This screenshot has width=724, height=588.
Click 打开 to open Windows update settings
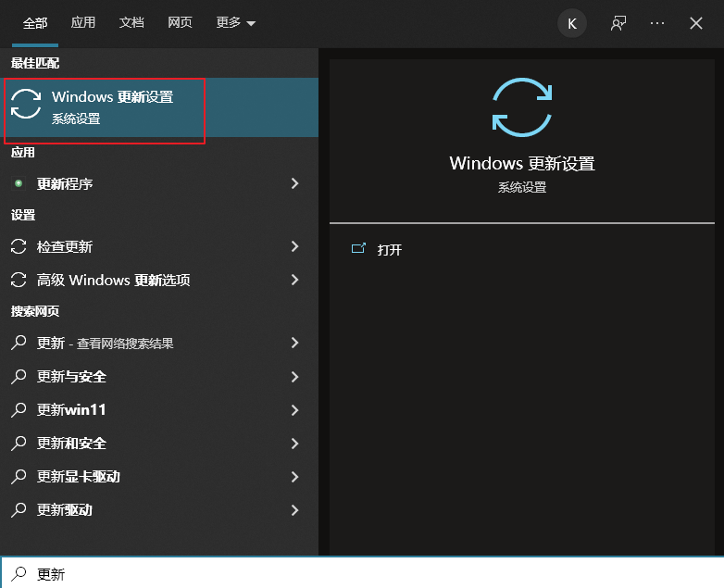389,250
